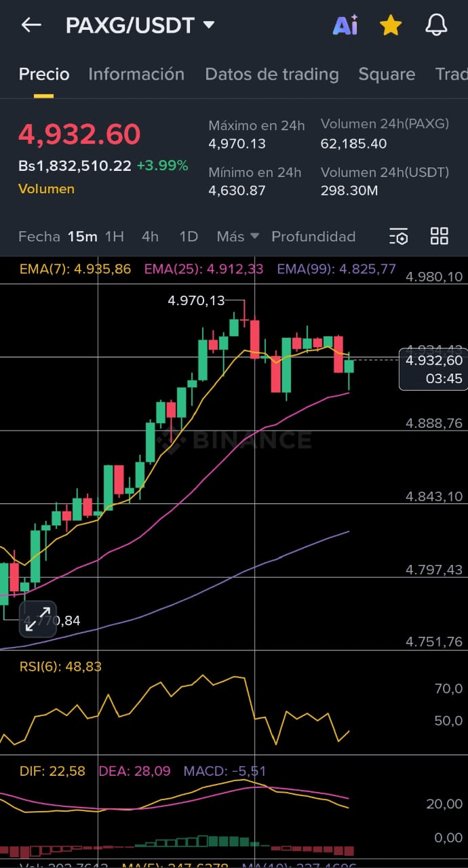Screen dimensions: 468x868
Task: Open the Profundidad depth view
Action: [x=313, y=236]
